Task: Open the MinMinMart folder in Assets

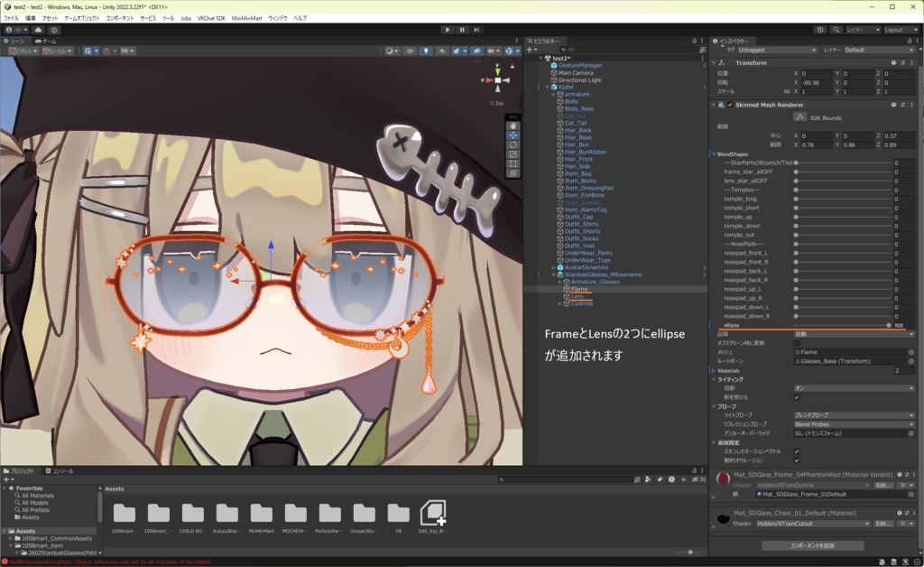Action: pyautogui.click(x=261, y=514)
